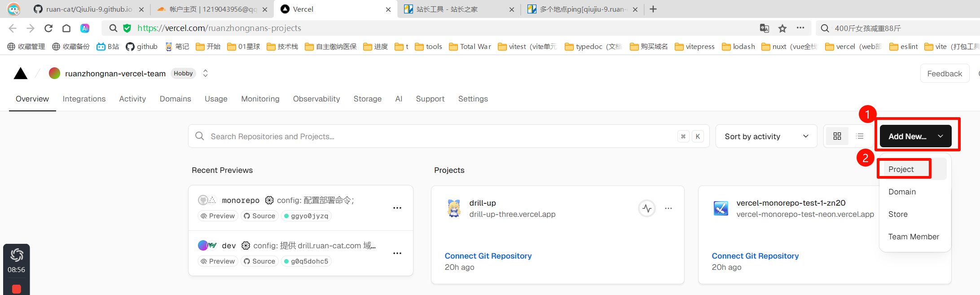This screenshot has width=980, height=295.
Task: Click the site security shield icon
Action: (127, 28)
